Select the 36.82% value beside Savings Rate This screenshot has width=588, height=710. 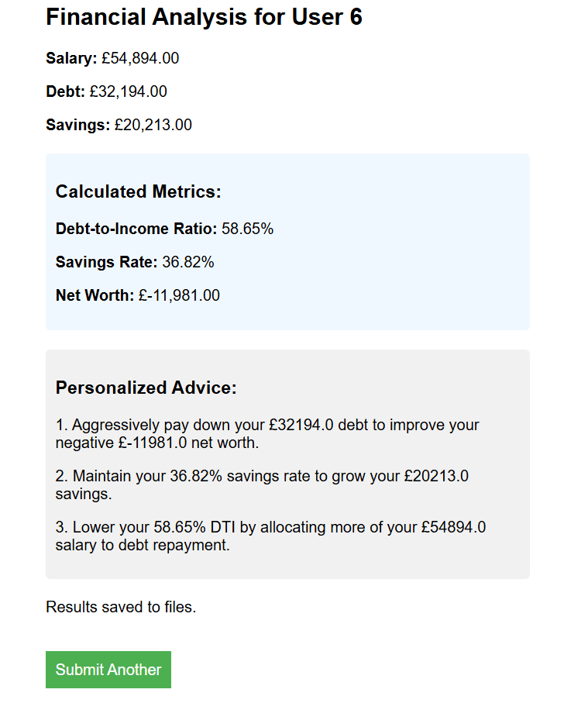pyautogui.click(x=187, y=262)
